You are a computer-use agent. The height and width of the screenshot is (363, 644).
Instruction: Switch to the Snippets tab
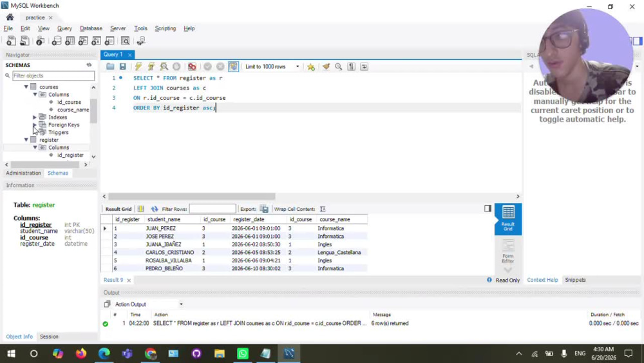coord(575,280)
